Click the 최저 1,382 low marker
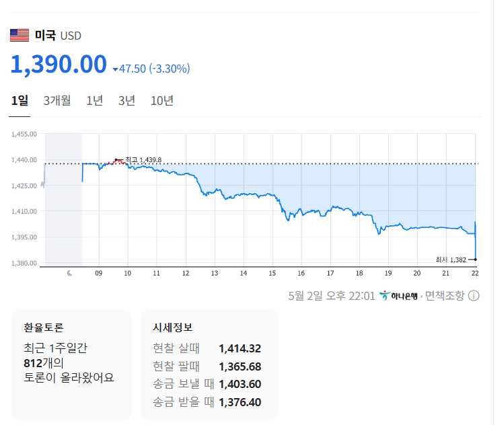Image resolution: width=504 pixels, height=425 pixels. (x=475, y=259)
